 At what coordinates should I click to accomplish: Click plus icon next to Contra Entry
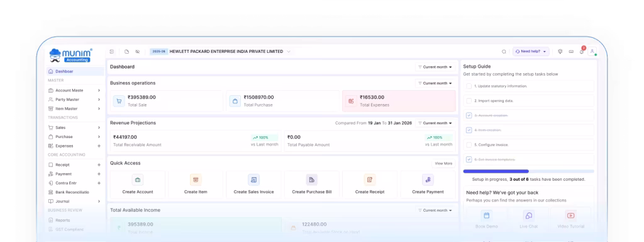[x=99, y=183]
